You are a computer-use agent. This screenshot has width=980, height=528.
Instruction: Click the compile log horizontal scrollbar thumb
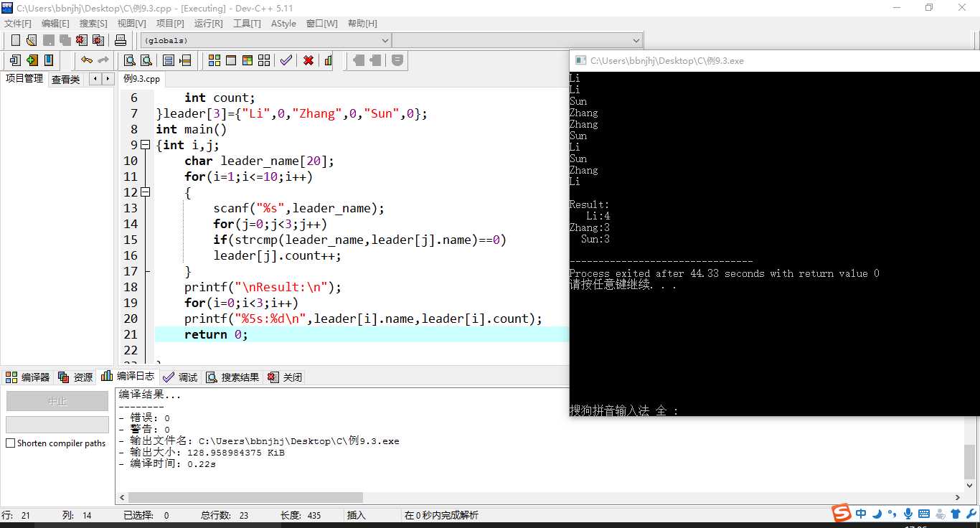pyautogui.click(x=245, y=497)
